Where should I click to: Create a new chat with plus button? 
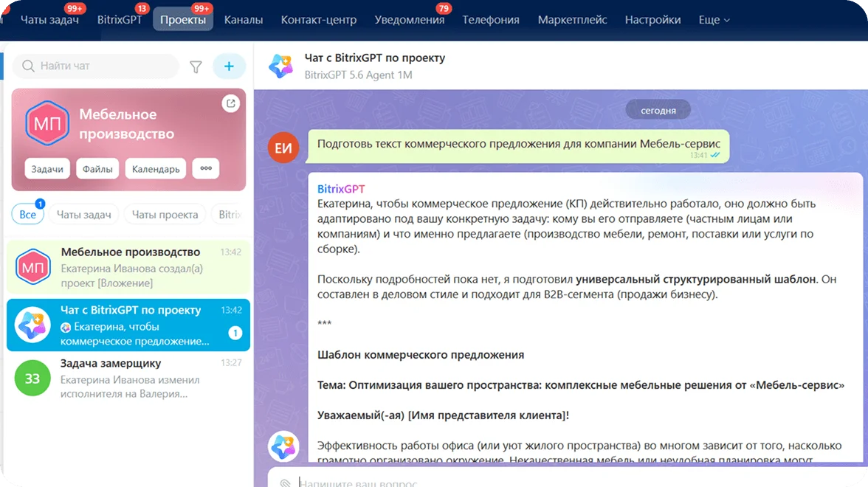pyautogui.click(x=229, y=66)
